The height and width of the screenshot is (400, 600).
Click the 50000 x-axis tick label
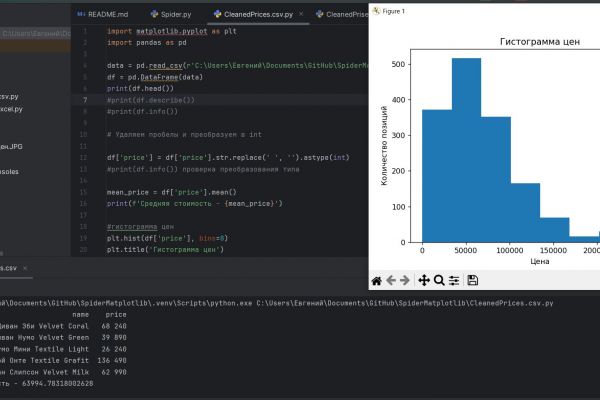pyautogui.click(x=465, y=250)
